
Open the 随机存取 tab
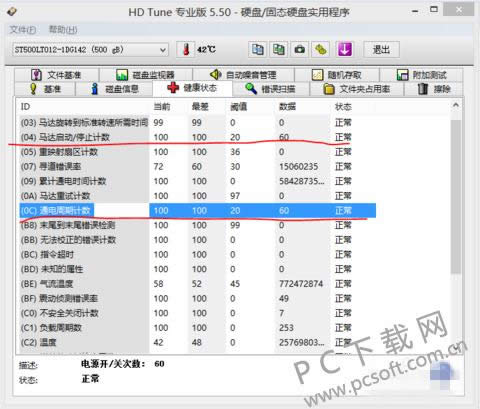pyautogui.click(x=337, y=75)
